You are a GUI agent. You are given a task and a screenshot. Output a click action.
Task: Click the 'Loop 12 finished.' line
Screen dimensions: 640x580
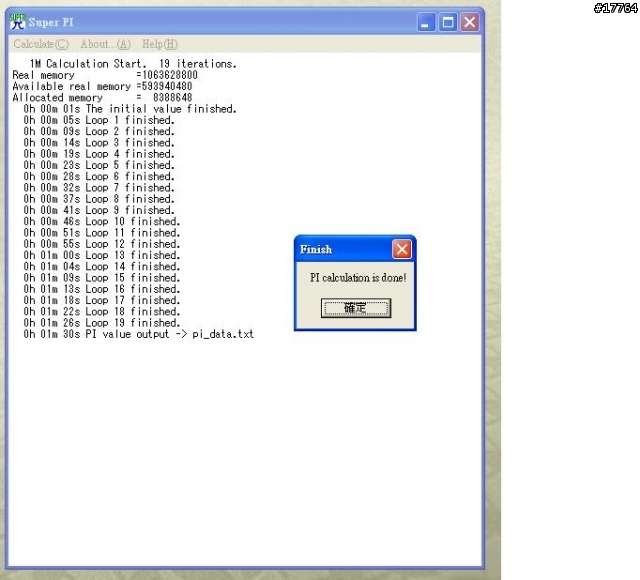click(102, 244)
